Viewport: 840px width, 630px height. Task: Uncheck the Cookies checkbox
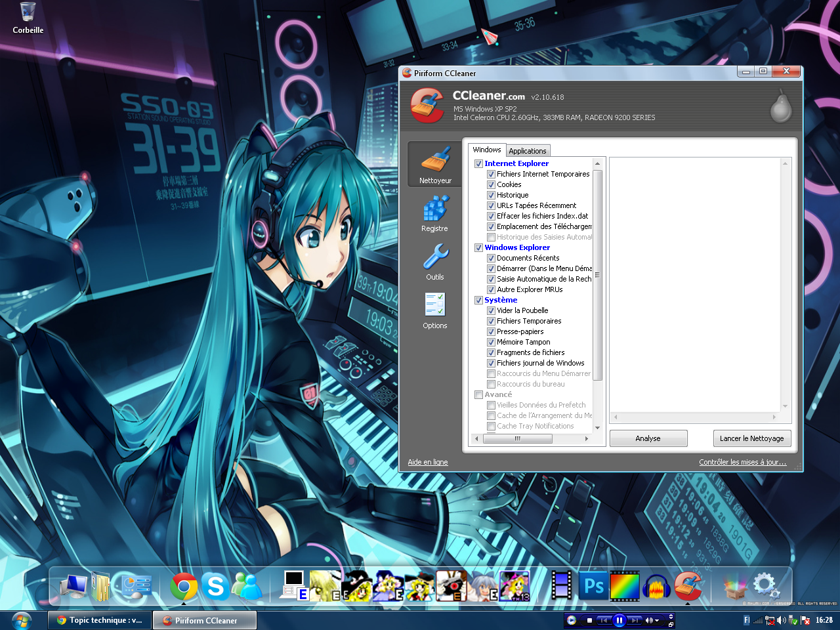click(x=491, y=184)
